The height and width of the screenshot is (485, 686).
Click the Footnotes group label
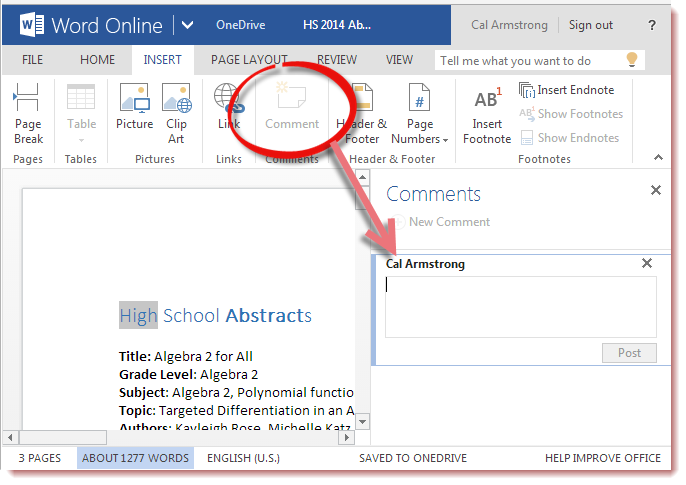544,159
